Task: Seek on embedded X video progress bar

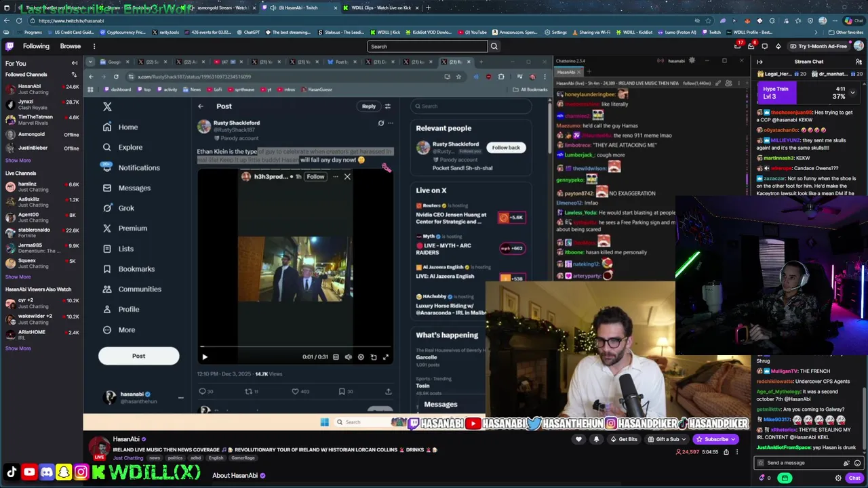Action: pos(295,347)
